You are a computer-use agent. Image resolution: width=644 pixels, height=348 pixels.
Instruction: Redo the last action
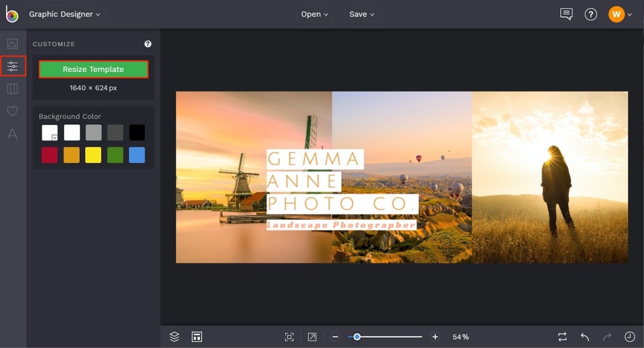(x=607, y=337)
